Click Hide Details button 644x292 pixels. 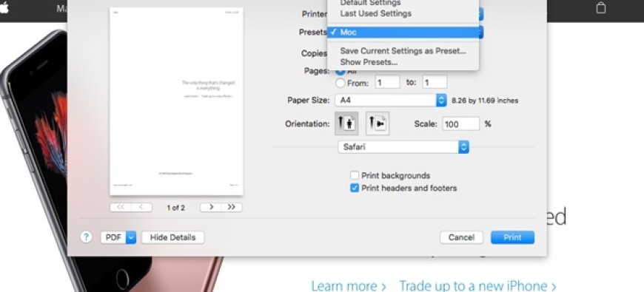[x=172, y=237]
